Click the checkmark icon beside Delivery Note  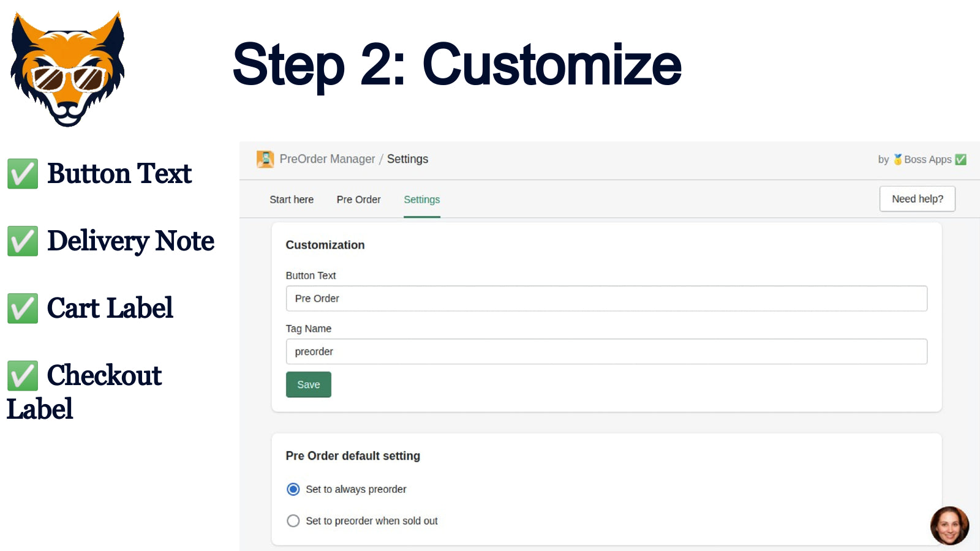[23, 241]
